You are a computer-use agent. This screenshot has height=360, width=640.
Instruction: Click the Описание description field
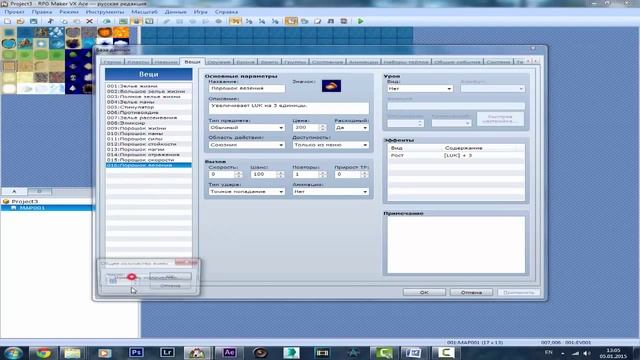pos(289,108)
